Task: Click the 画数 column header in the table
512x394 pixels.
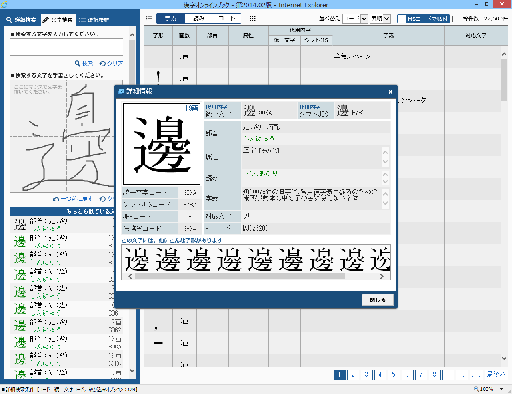Action: (x=184, y=36)
